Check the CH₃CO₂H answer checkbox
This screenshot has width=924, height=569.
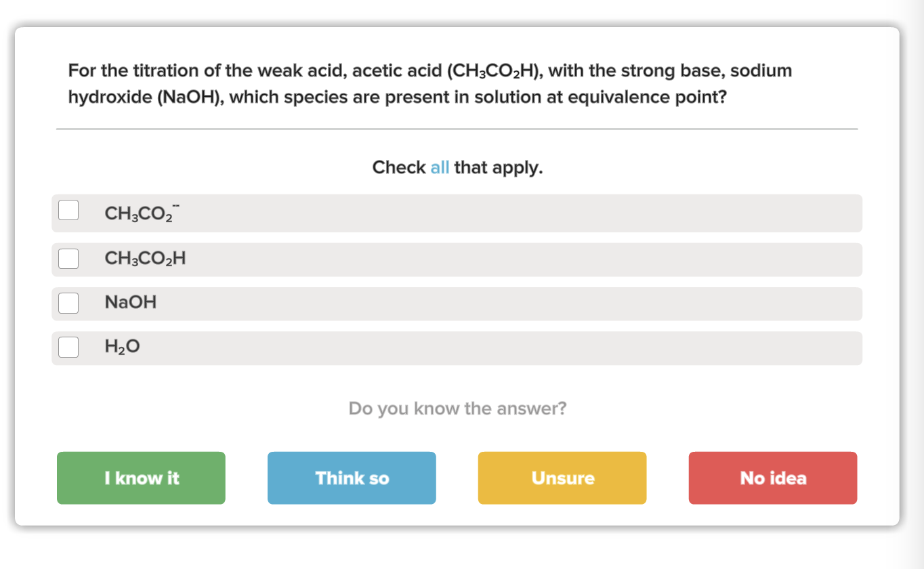68,258
